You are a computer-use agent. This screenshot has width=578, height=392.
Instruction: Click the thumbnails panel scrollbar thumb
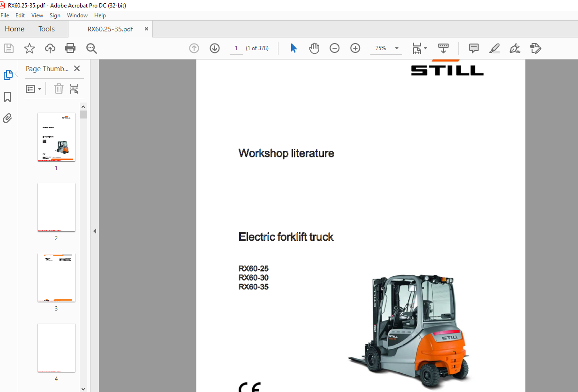coord(83,114)
